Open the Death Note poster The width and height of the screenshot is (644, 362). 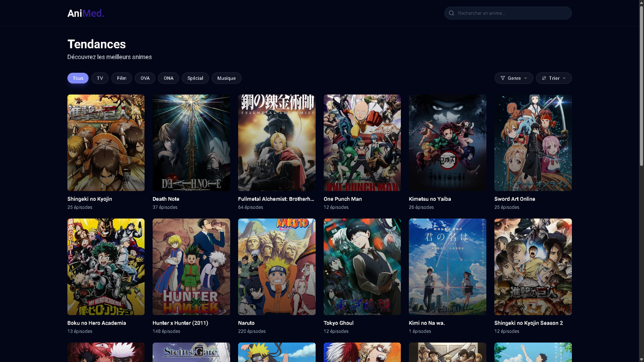tap(191, 143)
